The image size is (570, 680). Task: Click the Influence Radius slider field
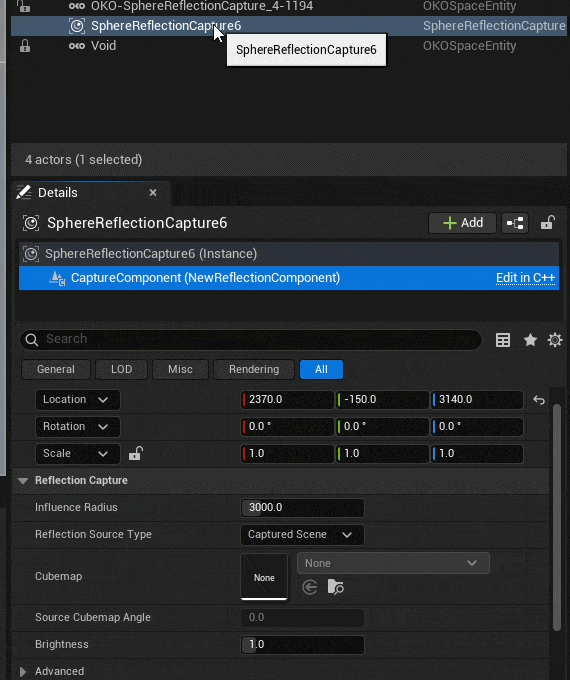(302, 507)
